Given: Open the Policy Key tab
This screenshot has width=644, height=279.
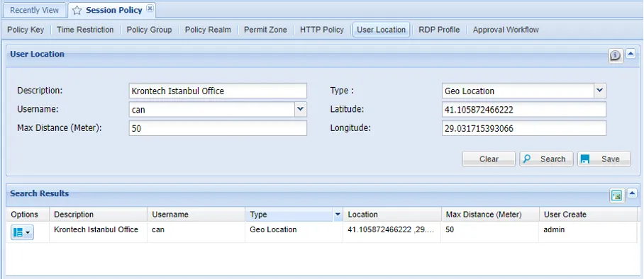Looking at the screenshot, I should click(26, 30).
